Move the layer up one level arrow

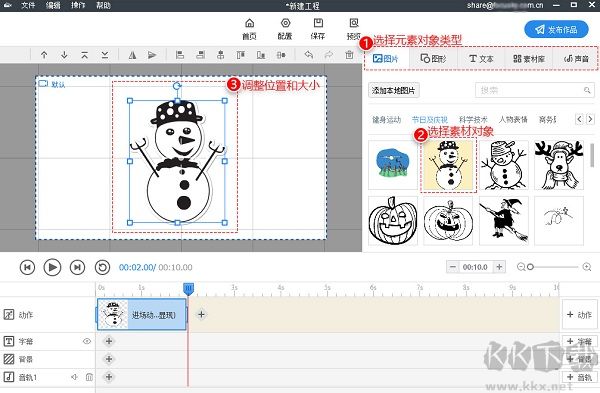[44, 55]
